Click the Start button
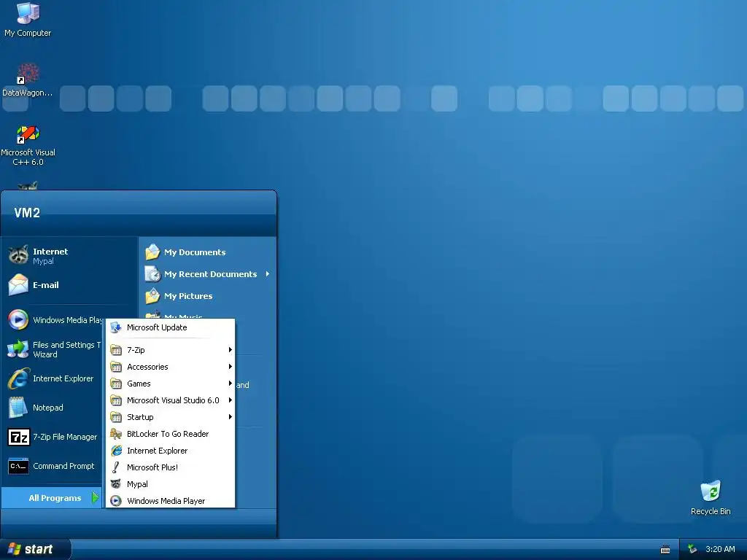 [x=35, y=549]
